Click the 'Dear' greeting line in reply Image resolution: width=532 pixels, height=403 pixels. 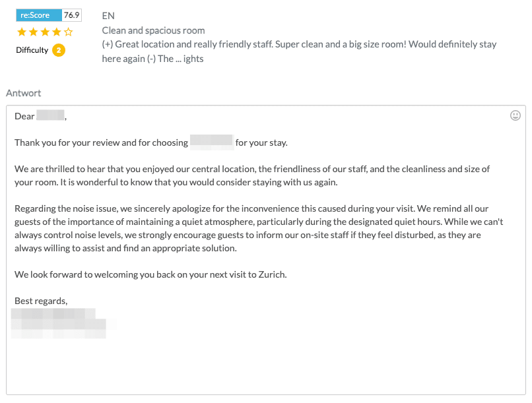coord(41,116)
